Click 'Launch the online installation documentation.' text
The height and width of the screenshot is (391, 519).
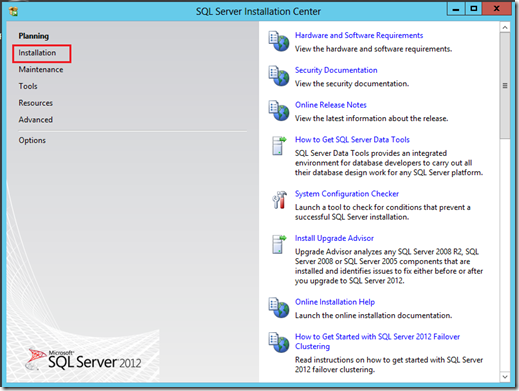[x=373, y=315]
